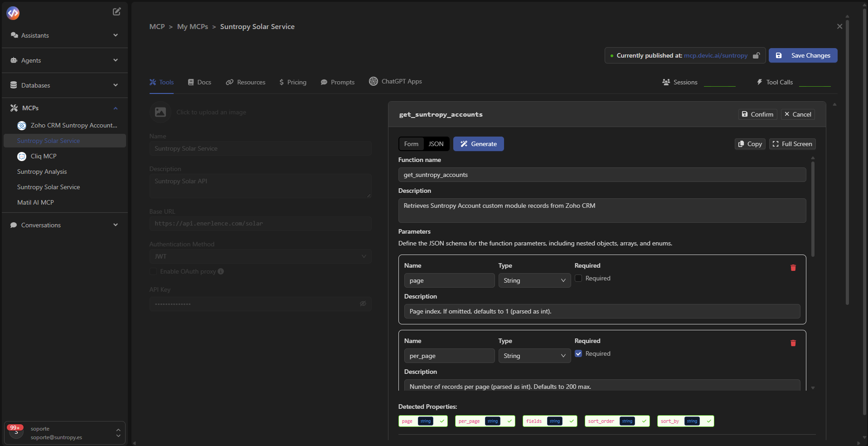Click the image upload placeholder icon
The height and width of the screenshot is (446, 868).
[160, 112]
